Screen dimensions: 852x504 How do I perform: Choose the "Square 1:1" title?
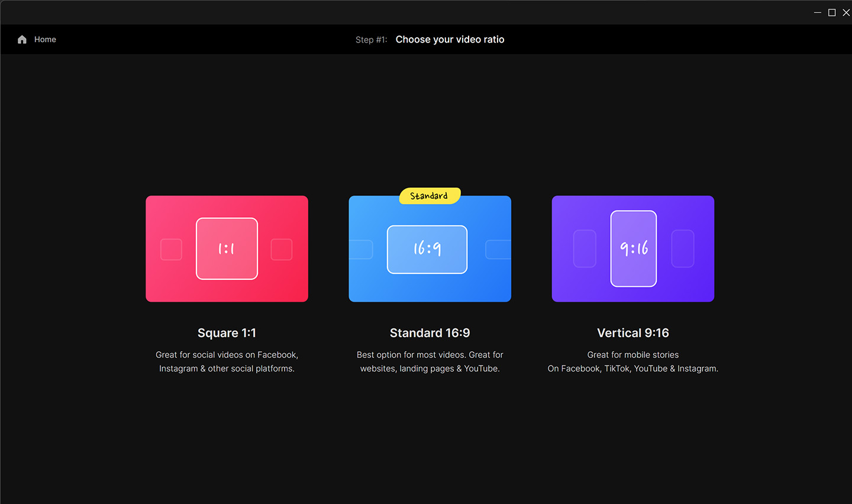click(227, 333)
